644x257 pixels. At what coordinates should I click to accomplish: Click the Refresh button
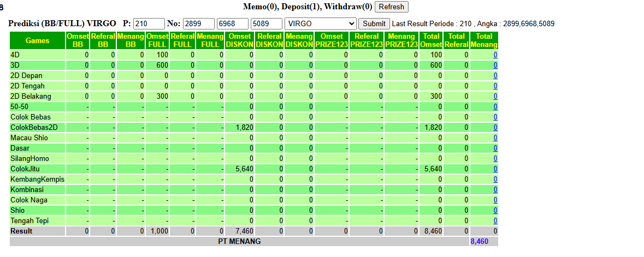[392, 7]
